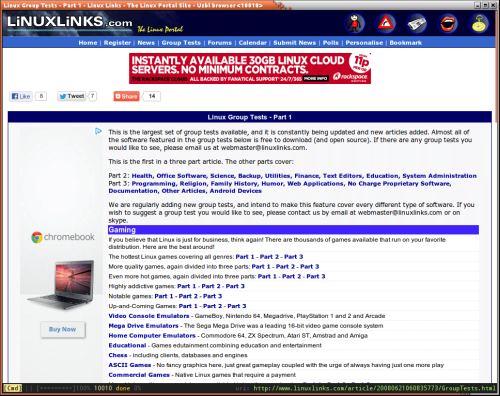Open the Commercial Games link

point(139,375)
